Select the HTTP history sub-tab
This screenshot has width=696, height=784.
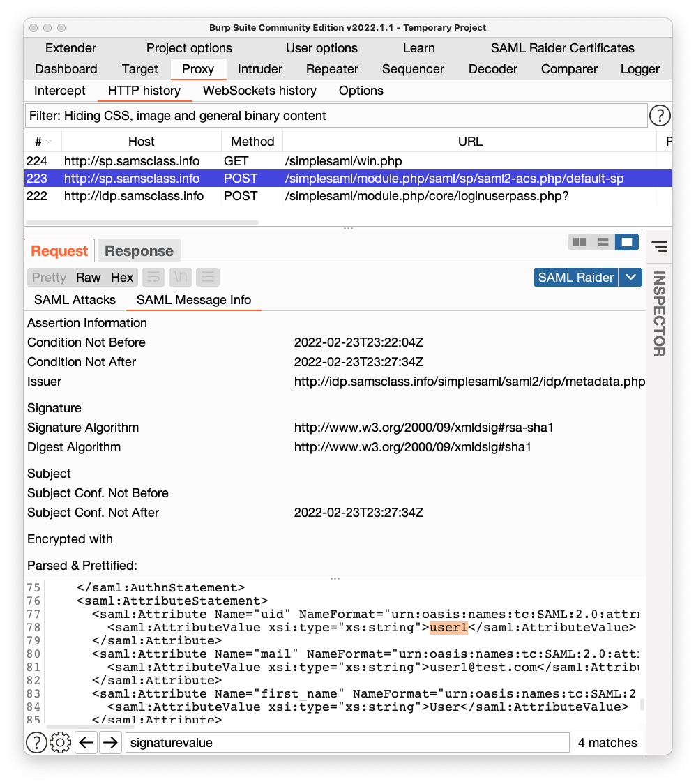(x=144, y=91)
